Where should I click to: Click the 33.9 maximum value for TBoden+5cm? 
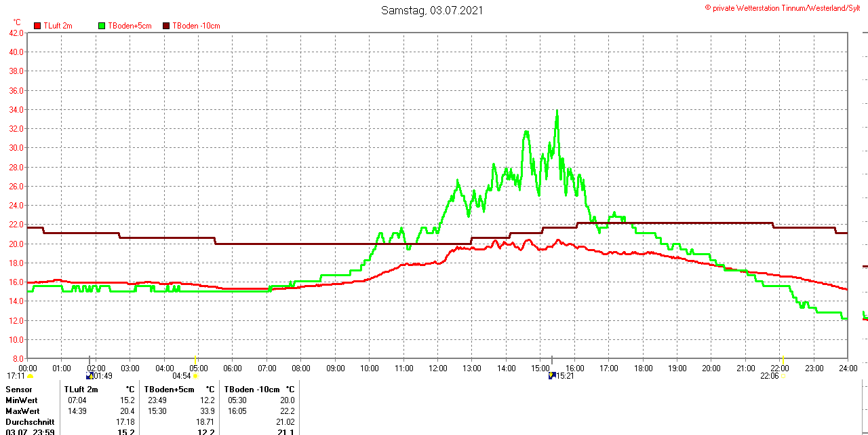click(206, 411)
